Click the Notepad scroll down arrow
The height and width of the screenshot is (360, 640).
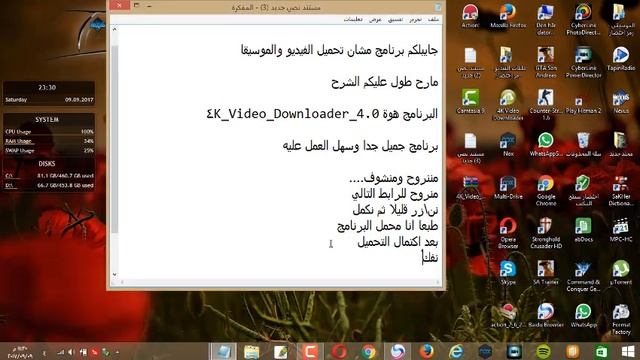click(115, 274)
